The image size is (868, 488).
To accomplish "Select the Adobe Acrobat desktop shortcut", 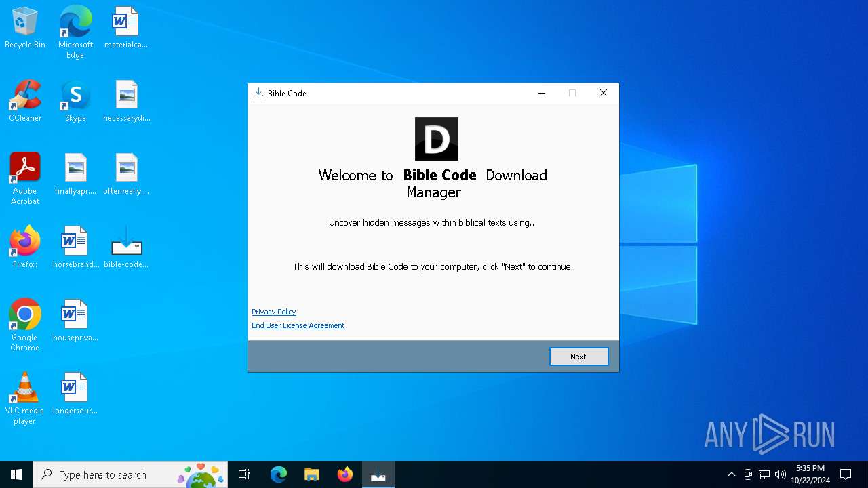I will 25,179.
